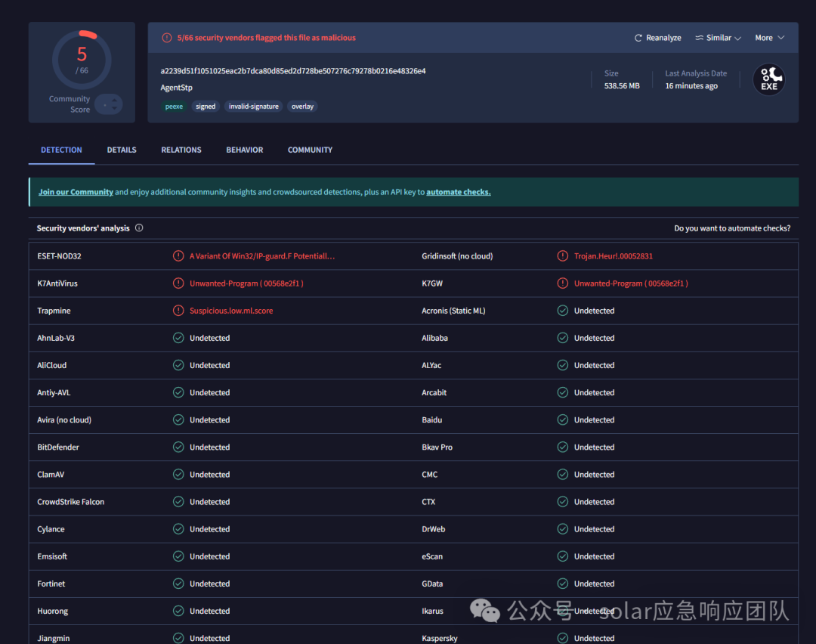This screenshot has height=644, width=816.
Task: Click the Kaspersky vendor name
Action: point(440,638)
